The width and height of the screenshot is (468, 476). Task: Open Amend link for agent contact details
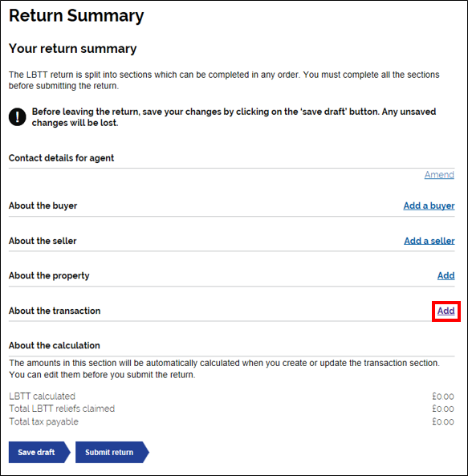[x=439, y=174]
